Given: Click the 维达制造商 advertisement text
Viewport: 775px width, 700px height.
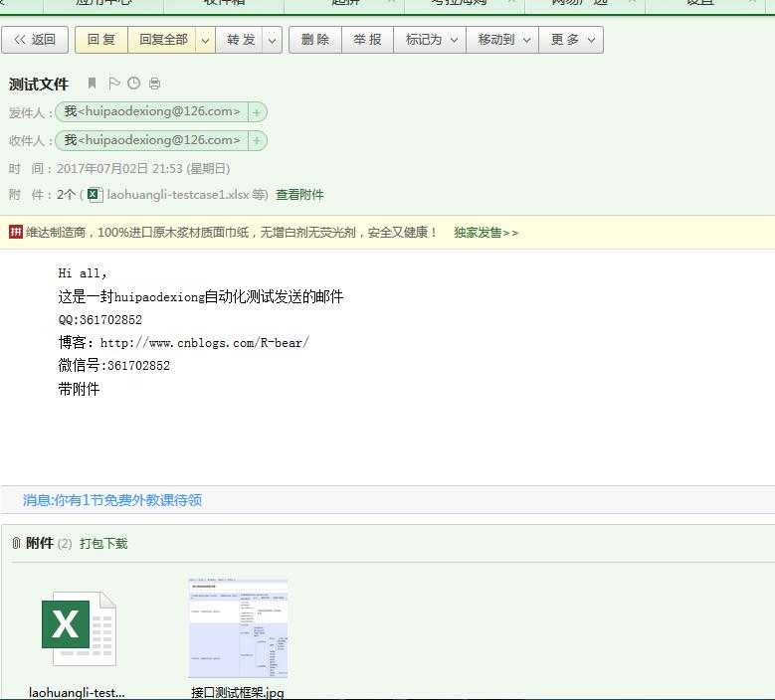Looking at the screenshot, I should tap(232, 233).
